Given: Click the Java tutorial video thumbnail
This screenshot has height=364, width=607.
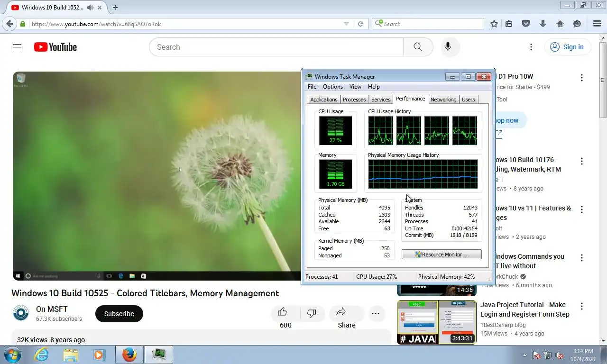Looking at the screenshot, I should pyautogui.click(x=436, y=322).
